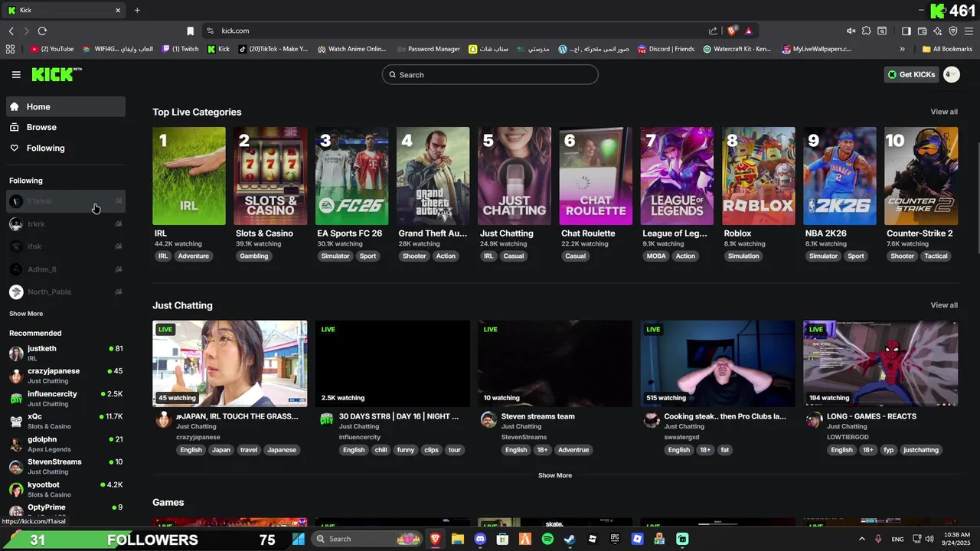Viewport: 980px width, 551px height.
Task: Open the Brave Wallet icon
Action: 922,31
